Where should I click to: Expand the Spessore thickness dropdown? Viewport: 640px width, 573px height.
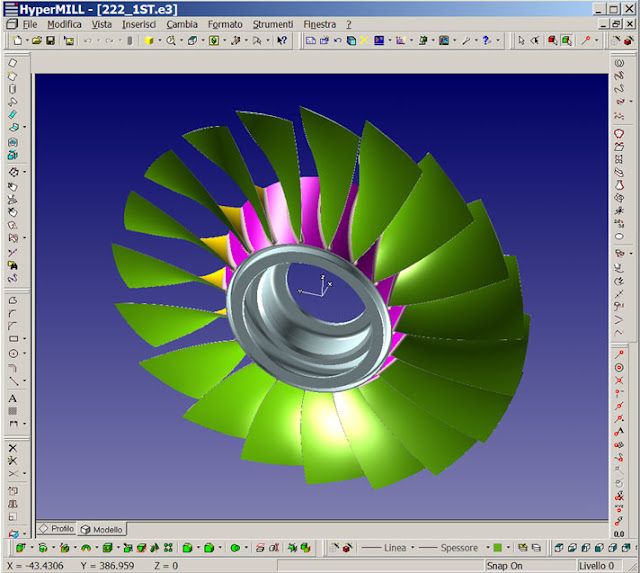(x=487, y=548)
